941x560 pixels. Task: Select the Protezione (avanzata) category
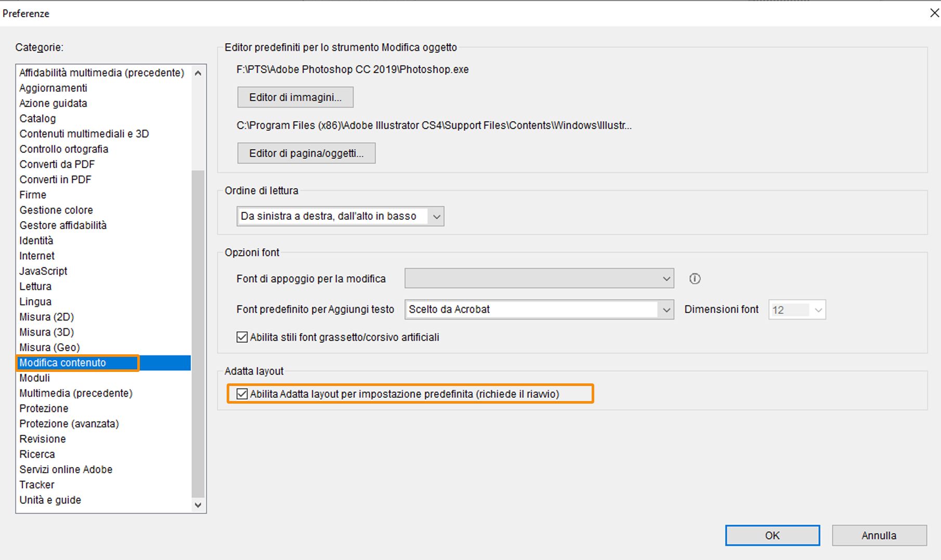coord(69,424)
